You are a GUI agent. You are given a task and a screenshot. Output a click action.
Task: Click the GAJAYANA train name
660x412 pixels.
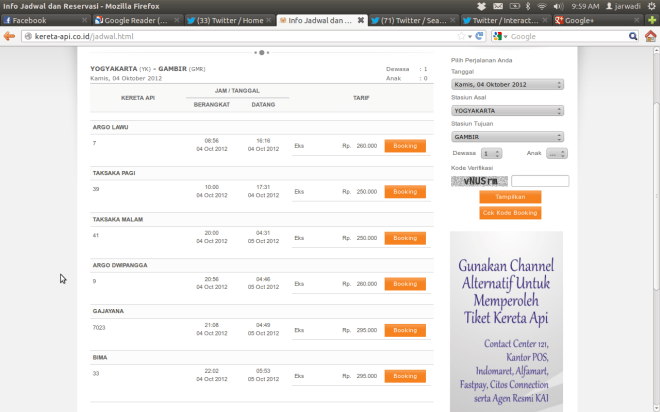[x=108, y=311]
